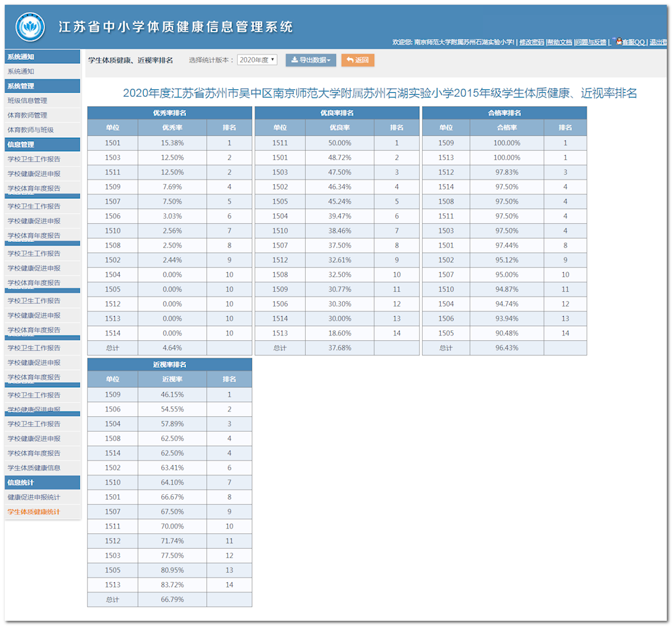Select the 7.69% cell for class 1509
This screenshot has width=672, height=626.
172,186
